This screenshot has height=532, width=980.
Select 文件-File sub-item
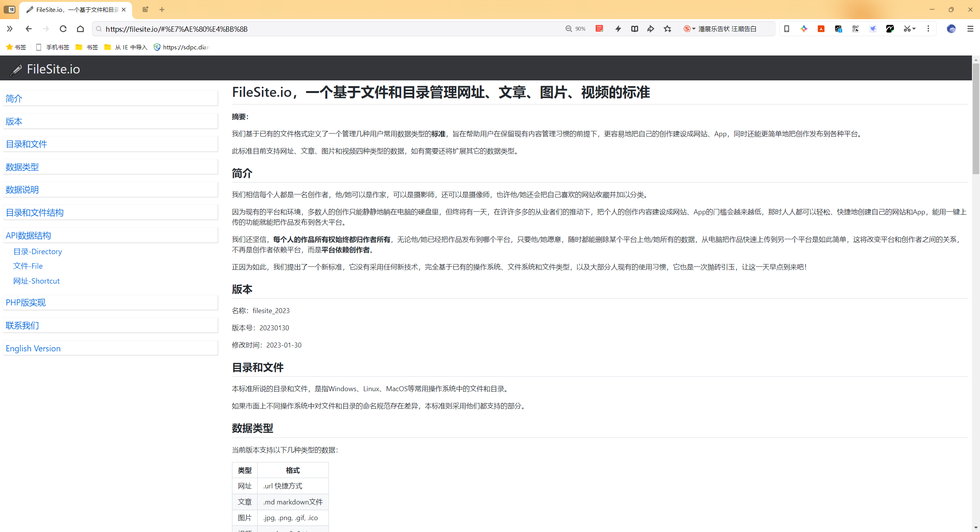pos(28,266)
